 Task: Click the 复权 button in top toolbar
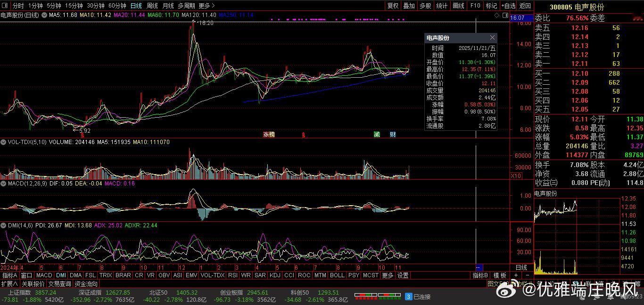393,6
